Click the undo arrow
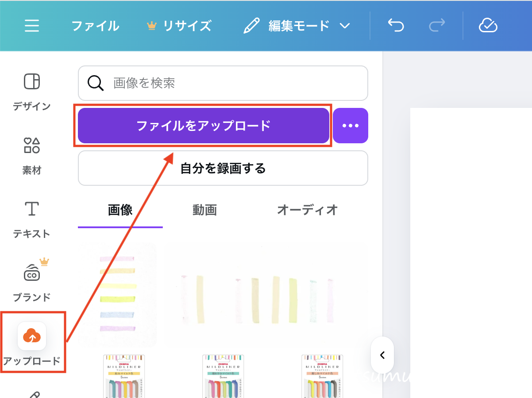 396,26
